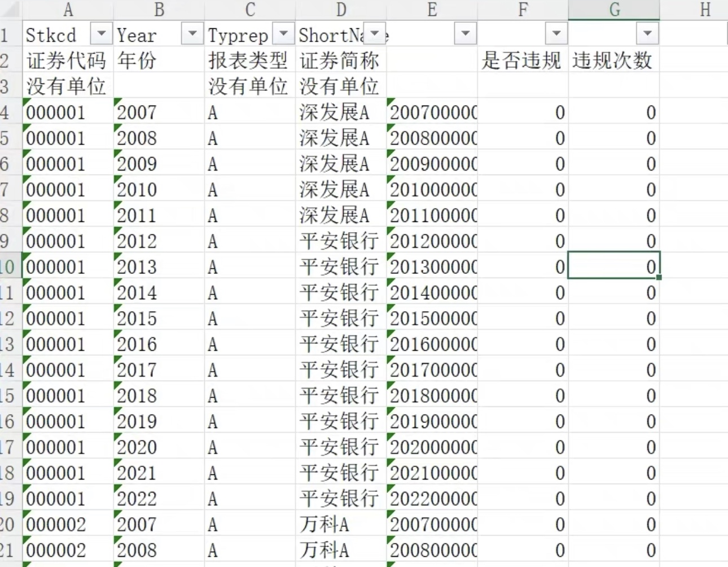Click the 违规次数 cell
Image resolution: width=728 pixels, height=567 pixels.
tap(614, 60)
